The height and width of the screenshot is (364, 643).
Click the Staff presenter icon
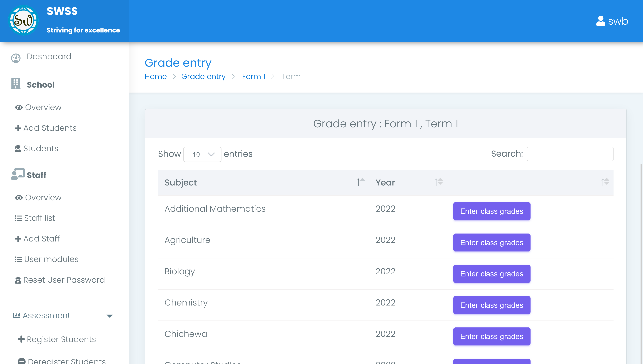coord(18,174)
